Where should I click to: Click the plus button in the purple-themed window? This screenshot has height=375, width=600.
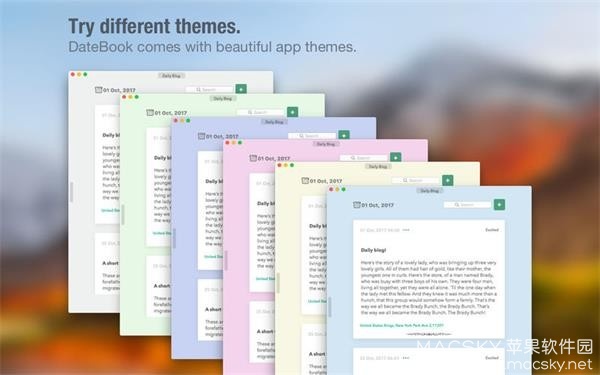click(x=344, y=135)
